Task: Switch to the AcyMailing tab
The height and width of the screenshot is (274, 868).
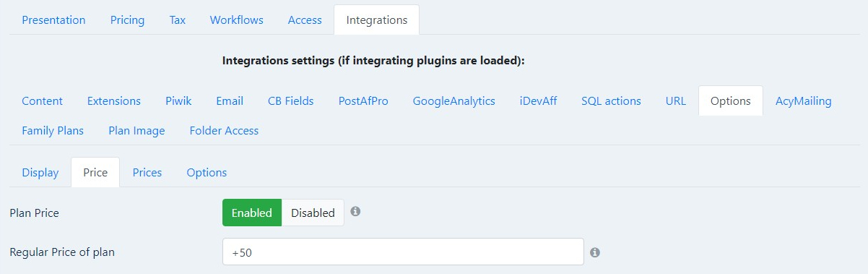Action: pyautogui.click(x=804, y=101)
